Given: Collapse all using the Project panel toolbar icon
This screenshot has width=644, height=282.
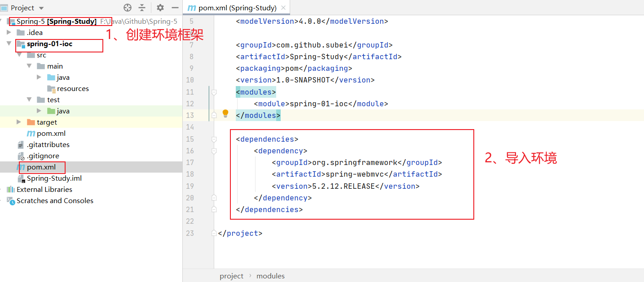Looking at the screenshot, I should point(142,8).
